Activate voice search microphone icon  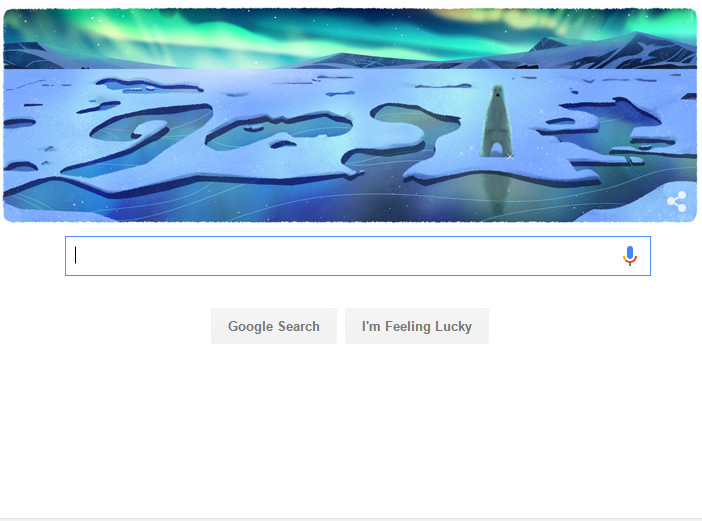tap(629, 256)
